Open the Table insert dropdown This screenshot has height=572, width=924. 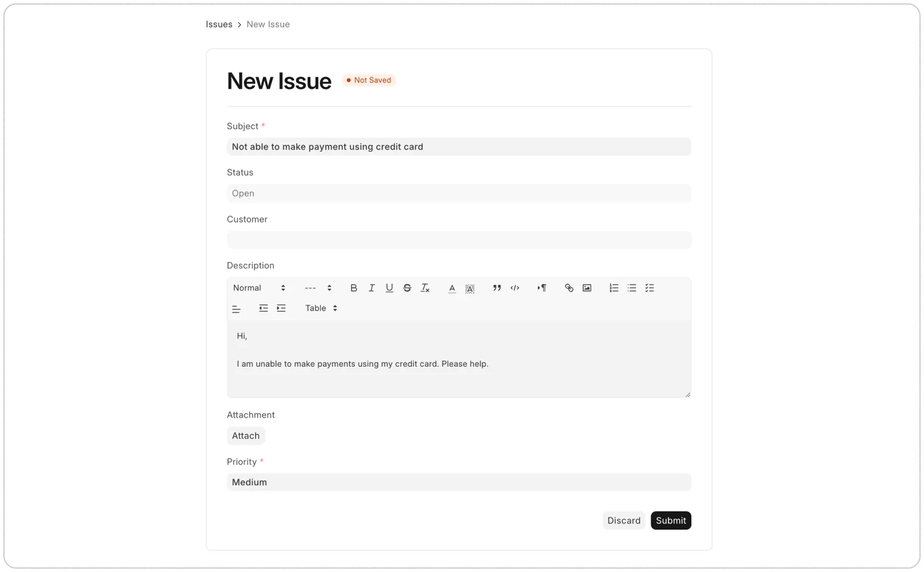(x=320, y=308)
